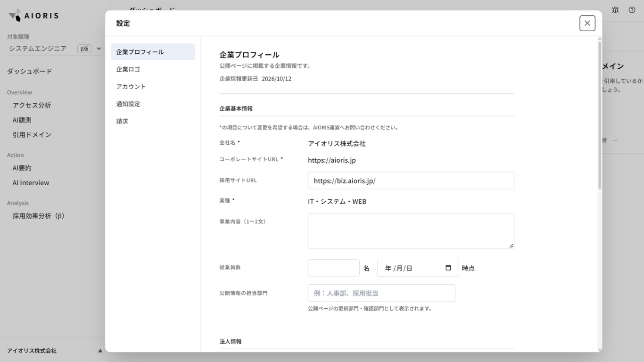Click the 従業員数 number field
Image resolution: width=644 pixels, height=362 pixels.
[334, 268]
